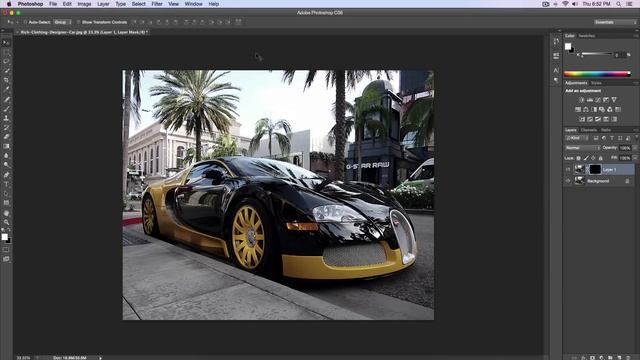This screenshot has height=360, width=640.
Task: Open the File menu
Action: pyautogui.click(x=53, y=4)
